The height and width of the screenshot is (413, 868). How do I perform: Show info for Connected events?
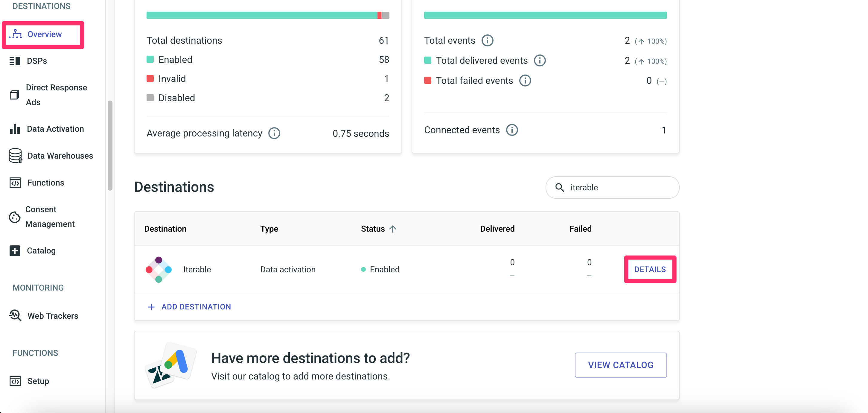tap(512, 130)
